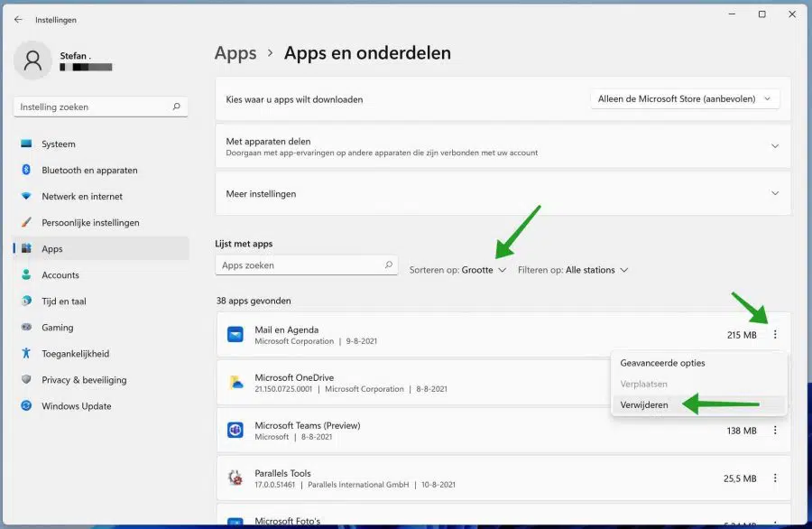
Task: Click the Parallels Tools app icon
Action: [235, 478]
